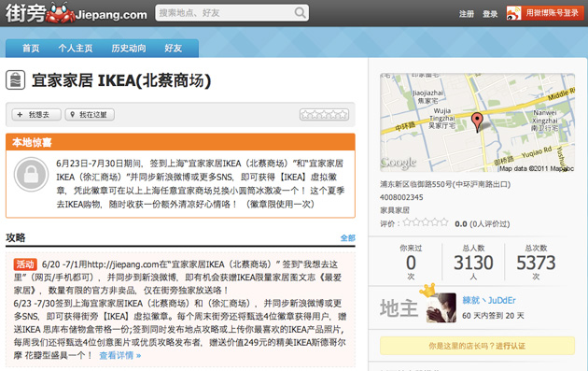Viewport: 588px width, 371px height.
Task: Click the gold crown icon above avatar
Action: point(427,291)
